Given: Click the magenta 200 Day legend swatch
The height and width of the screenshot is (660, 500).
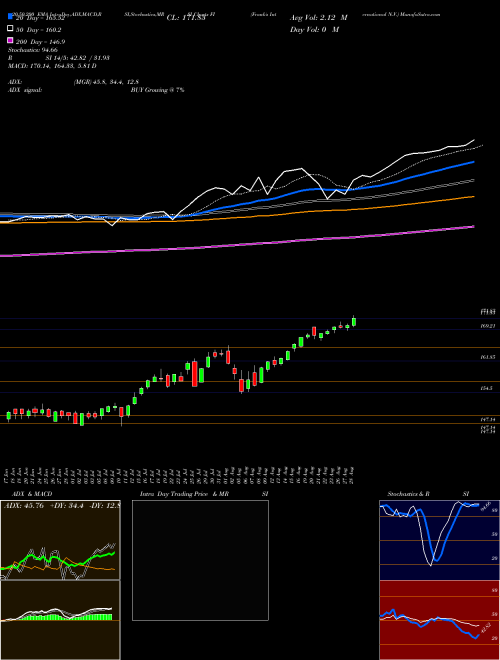Looking at the screenshot, I should (x=10, y=41).
